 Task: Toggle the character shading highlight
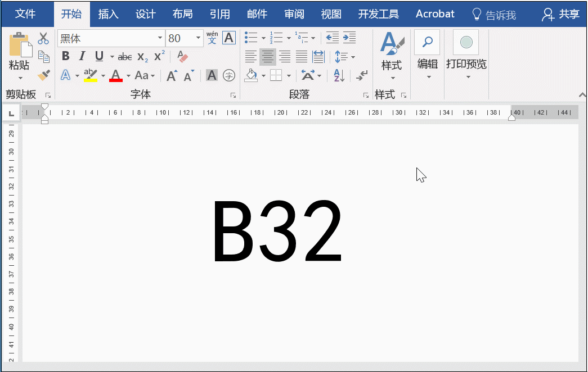coord(210,75)
